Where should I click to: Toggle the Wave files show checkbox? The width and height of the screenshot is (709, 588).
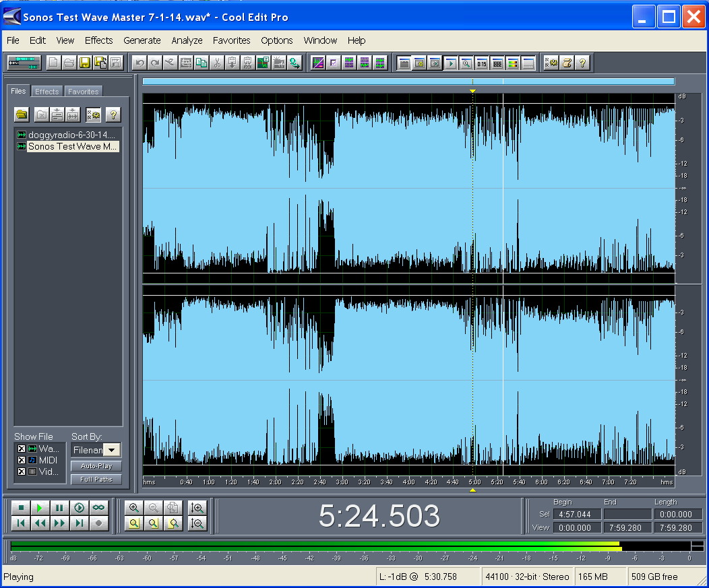[x=22, y=449]
